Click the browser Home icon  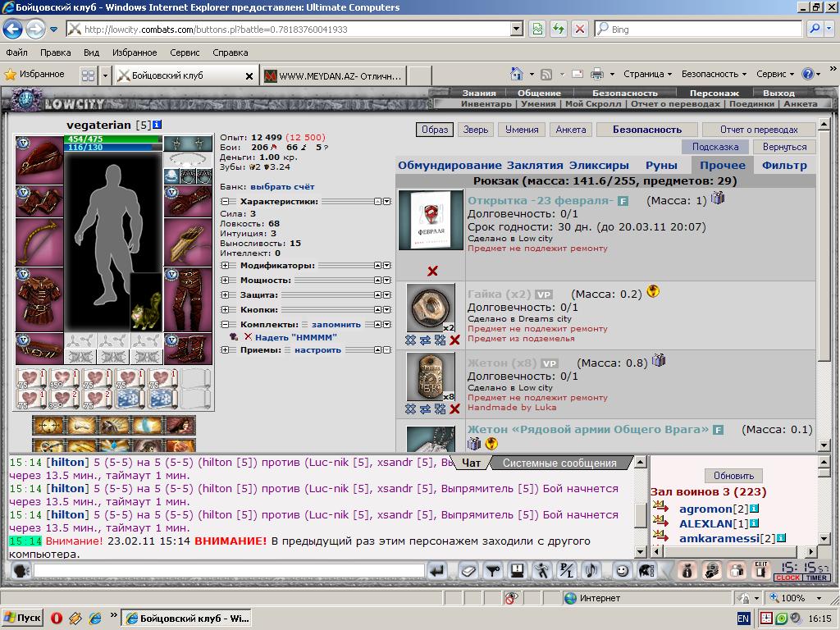coord(517,74)
